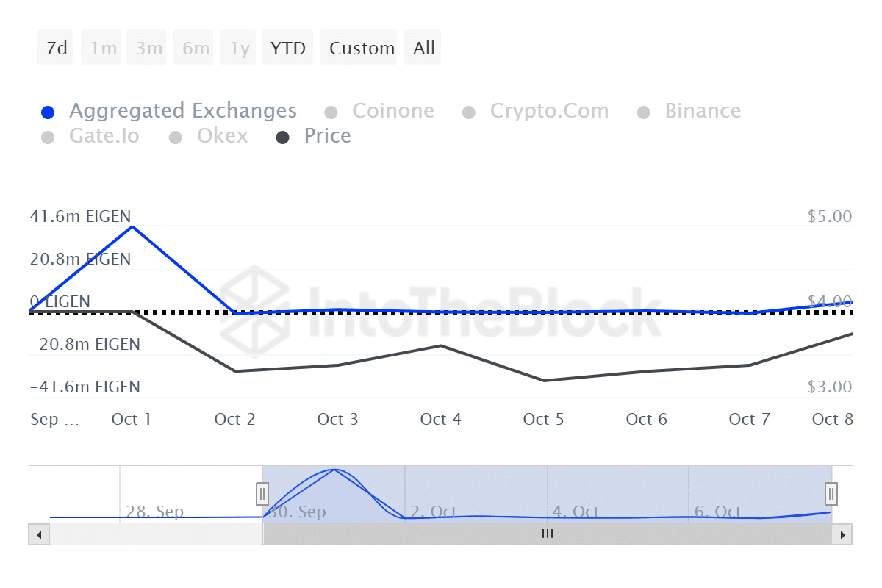Show the Okex data series

click(x=222, y=136)
